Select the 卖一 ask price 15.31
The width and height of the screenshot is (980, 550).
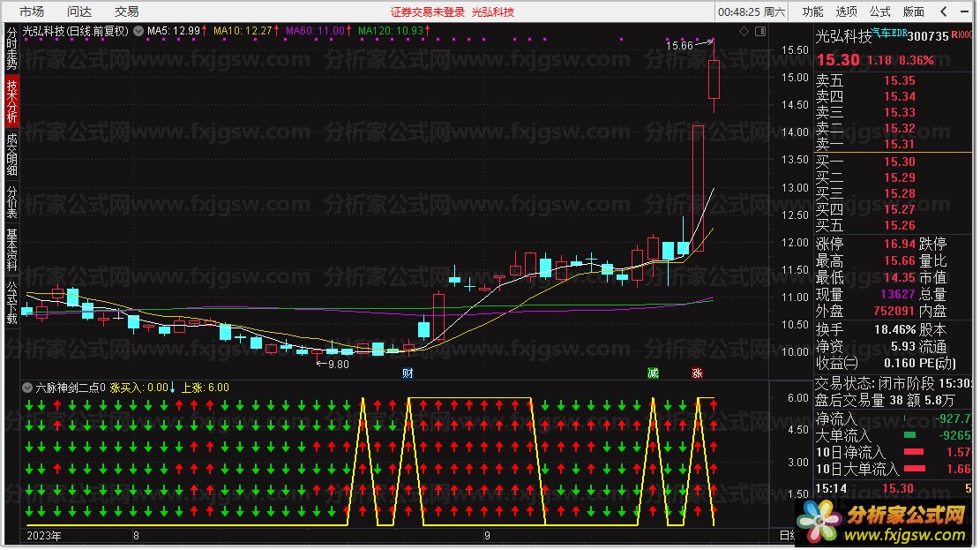900,144
